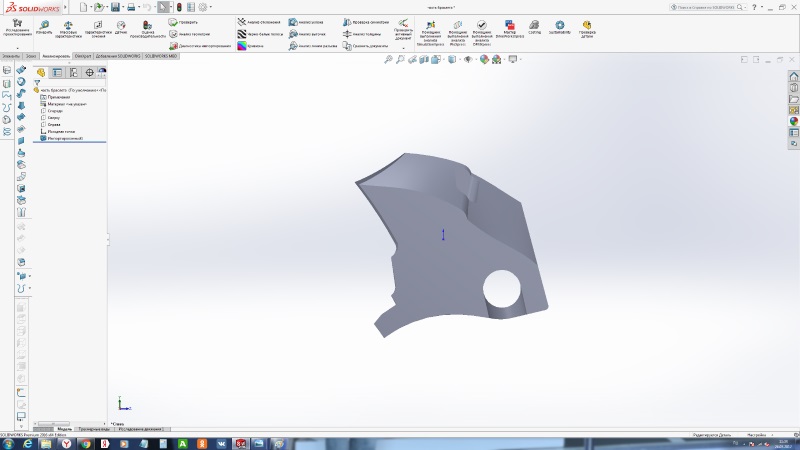800x450 pixels.
Task: Open the PropertyManager tab in the panel
Action: pyautogui.click(x=57, y=72)
